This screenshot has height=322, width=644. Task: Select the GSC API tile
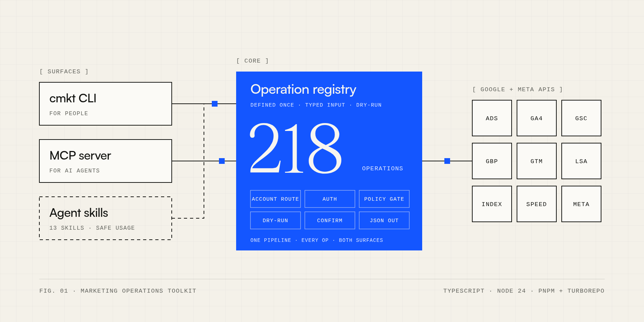coord(581,118)
